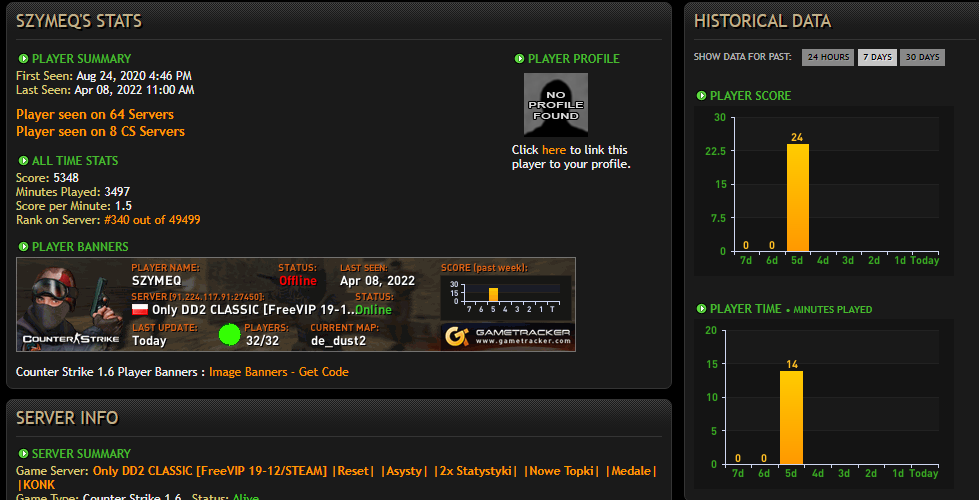The image size is (979, 500).
Task: Open 'Image Banners - Get Code' link
Action: (x=278, y=372)
